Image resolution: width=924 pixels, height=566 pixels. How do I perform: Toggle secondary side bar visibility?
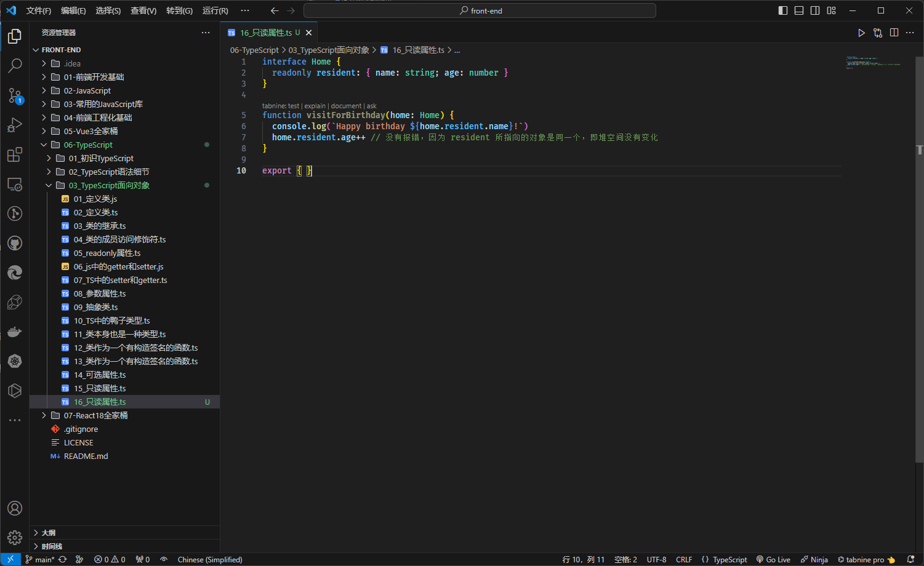[815, 10]
